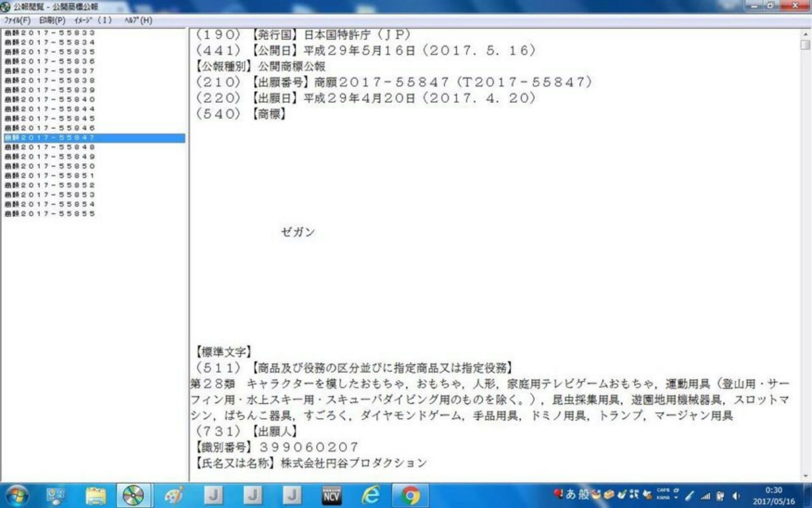Toggle the IME input mode indicator あ
The width and height of the screenshot is (812, 508).
click(571, 494)
